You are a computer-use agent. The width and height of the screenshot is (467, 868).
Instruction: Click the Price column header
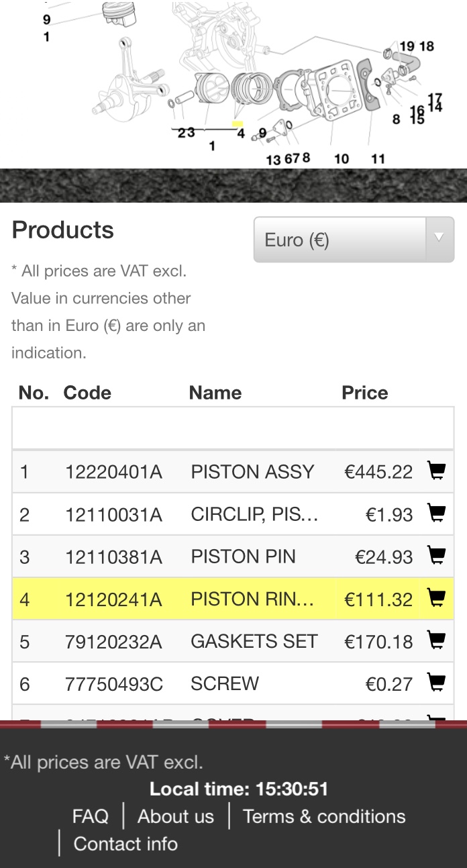click(365, 393)
